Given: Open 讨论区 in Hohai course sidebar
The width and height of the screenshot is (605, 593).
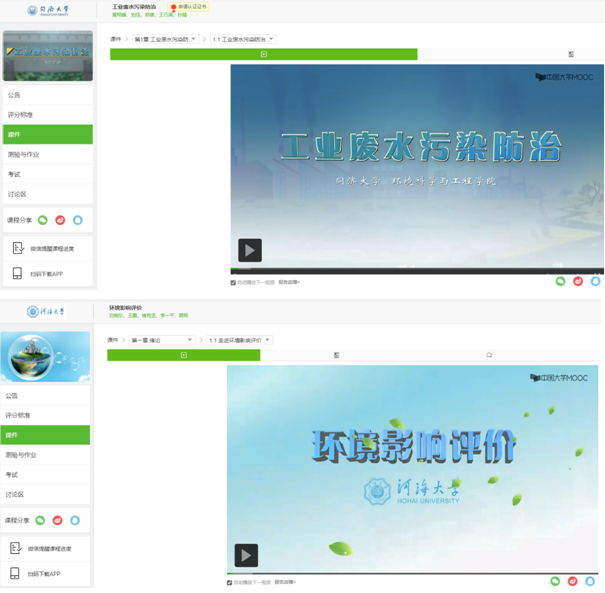Looking at the screenshot, I should click(x=45, y=494).
